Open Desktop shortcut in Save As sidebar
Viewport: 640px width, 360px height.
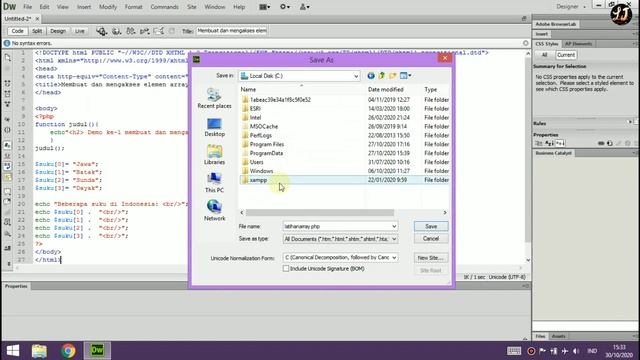click(x=214, y=127)
